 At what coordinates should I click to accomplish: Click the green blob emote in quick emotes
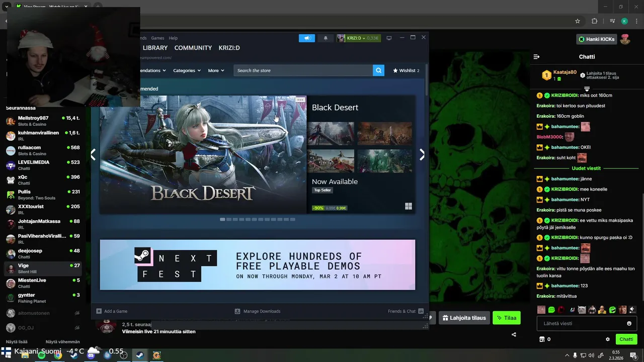tap(551, 310)
